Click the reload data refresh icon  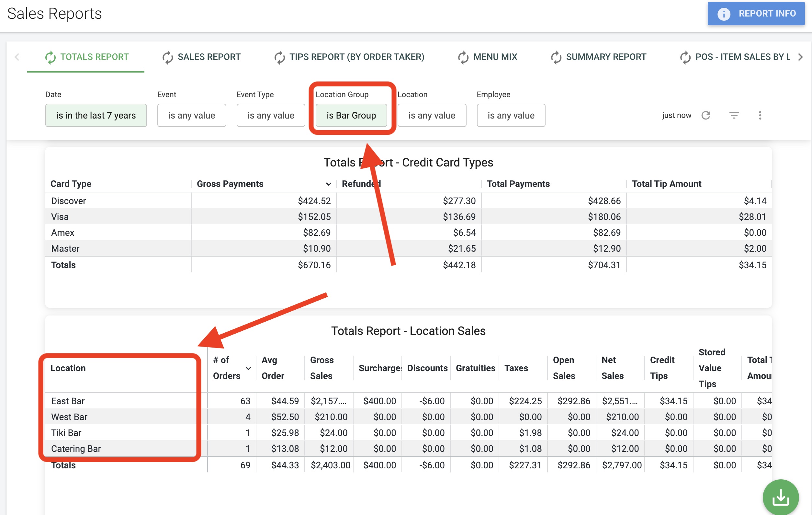(706, 115)
